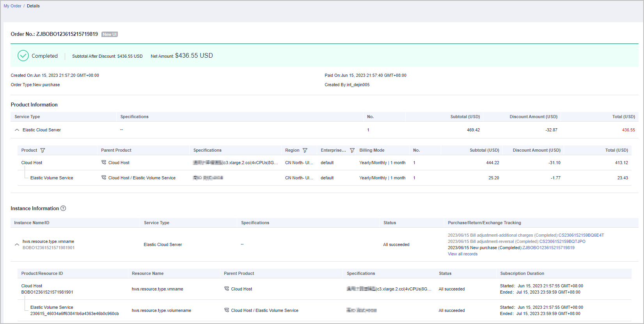Viewport: 644px width, 324px height.
Task: Click the Cloud Host icon in instance resource table
Action: tap(227, 289)
